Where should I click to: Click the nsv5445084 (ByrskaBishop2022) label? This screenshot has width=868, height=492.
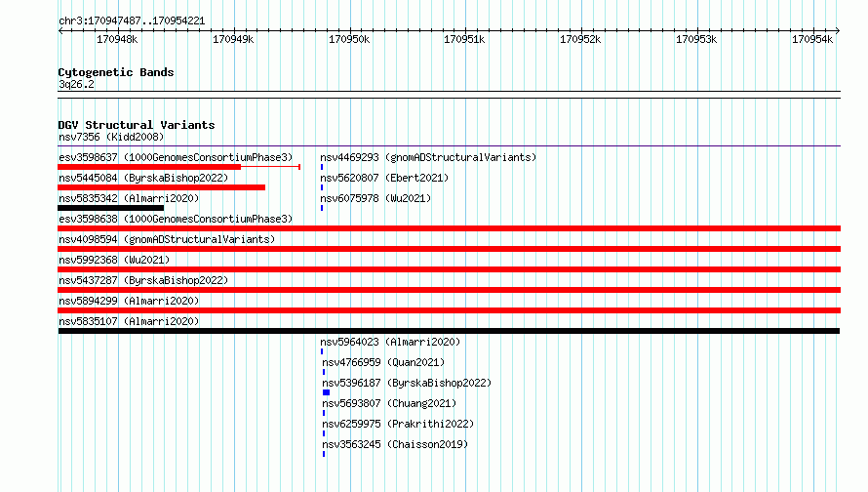[143, 178]
